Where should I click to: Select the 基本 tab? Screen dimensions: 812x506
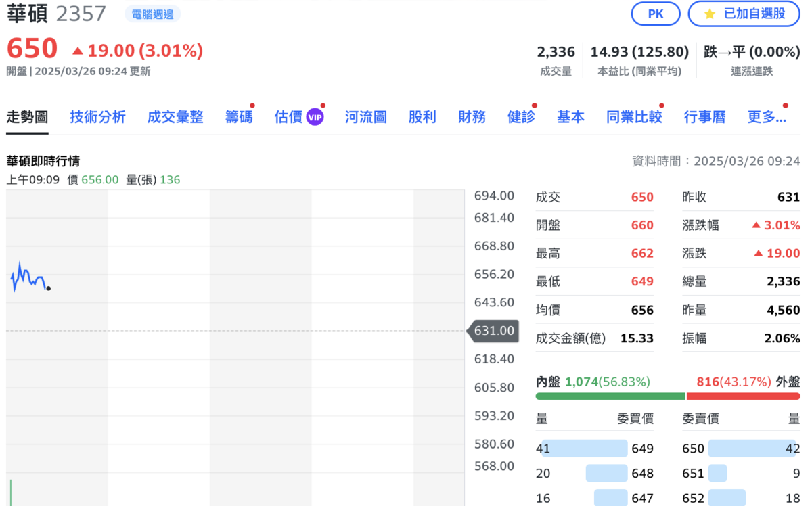point(570,117)
